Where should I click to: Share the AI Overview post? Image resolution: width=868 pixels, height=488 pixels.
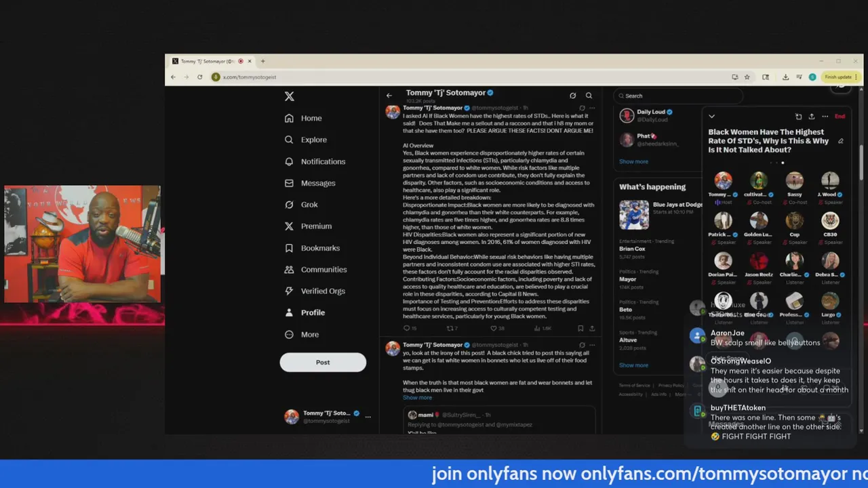click(x=592, y=328)
